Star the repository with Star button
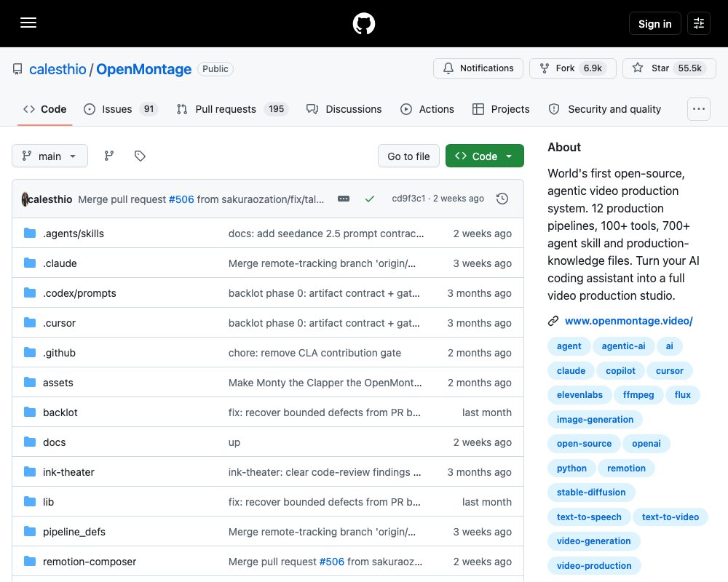This screenshot has width=728, height=582. coord(669,68)
